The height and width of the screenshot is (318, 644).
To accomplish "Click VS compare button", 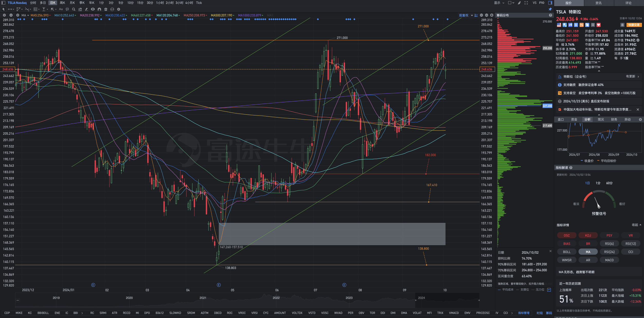I will 535,3.
